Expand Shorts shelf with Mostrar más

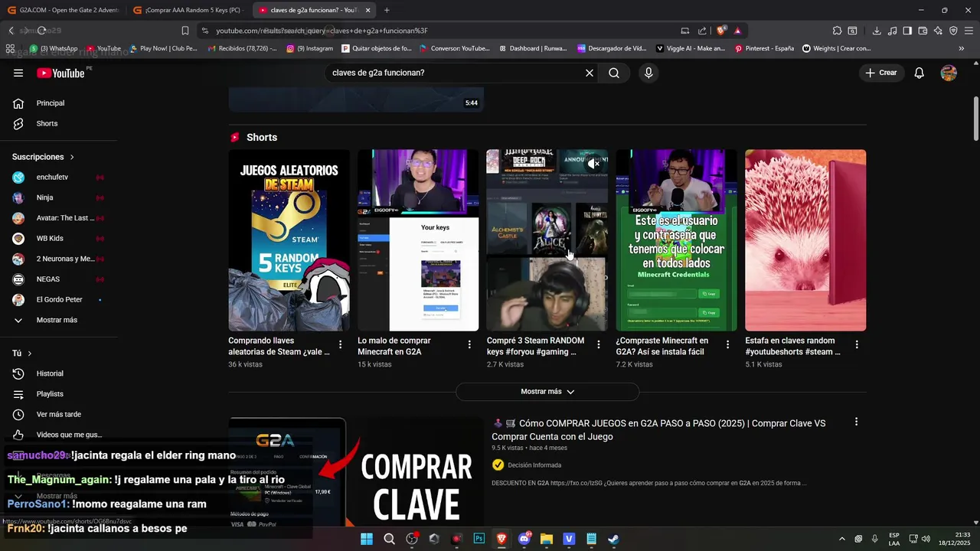(547, 392)
